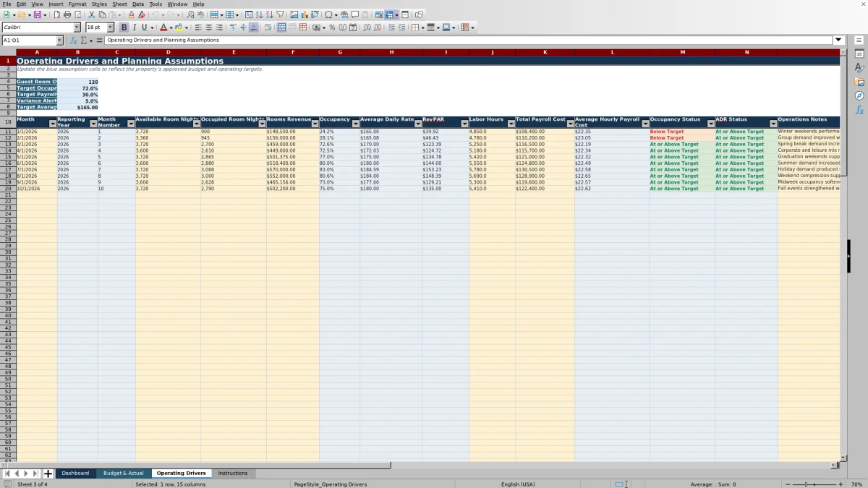868x488 pixels.
Task: Click the AutoFilter funnel icon
Action: click(x=280, y=14)
